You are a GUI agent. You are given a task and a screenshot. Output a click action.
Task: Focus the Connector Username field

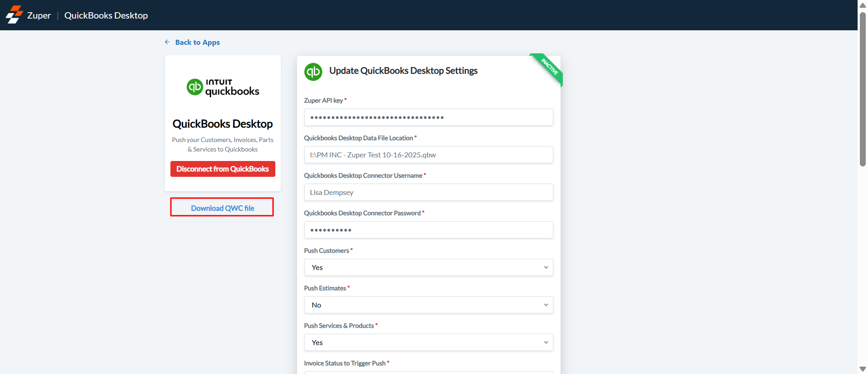coord(429,192)
